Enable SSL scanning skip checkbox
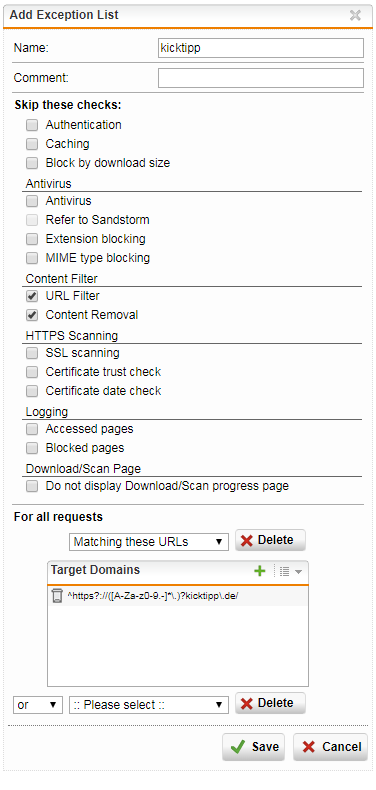Image resolution: width=376 pixels, height=790 pixels. (x=32, y=353)
